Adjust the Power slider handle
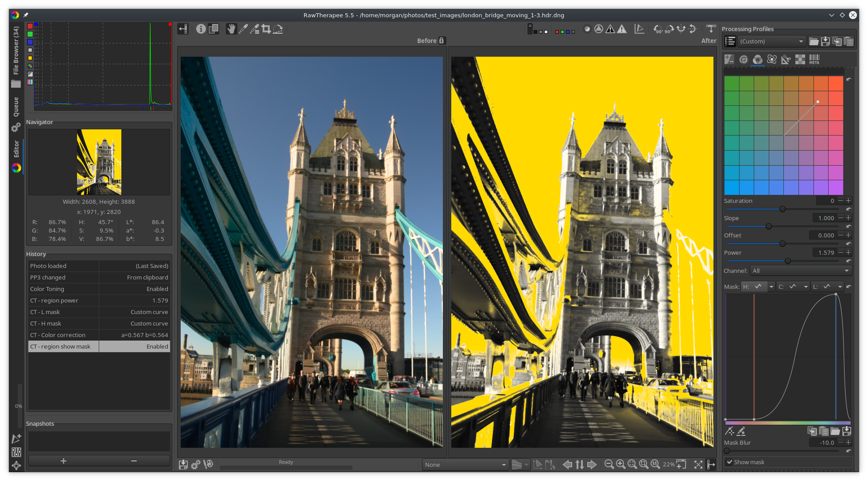Image resolution: width=868 pixels, height=481 pixels. pos(788,261)
